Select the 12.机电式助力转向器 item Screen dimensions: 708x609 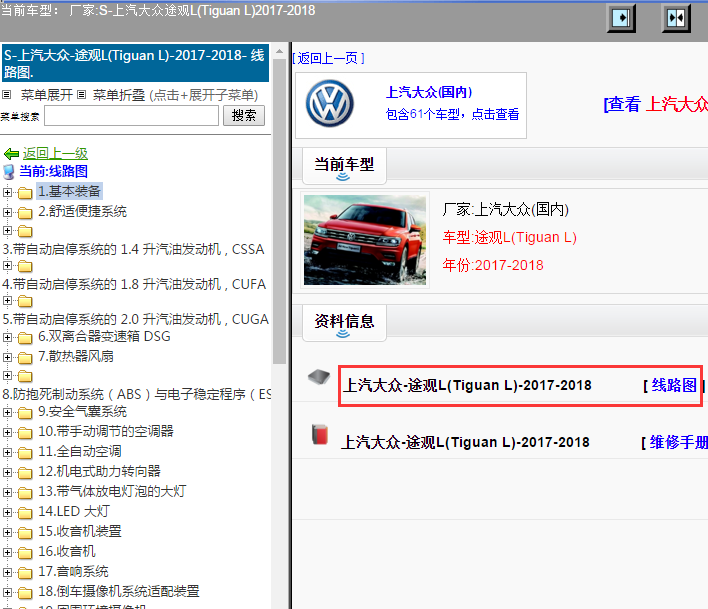(99, 472)
